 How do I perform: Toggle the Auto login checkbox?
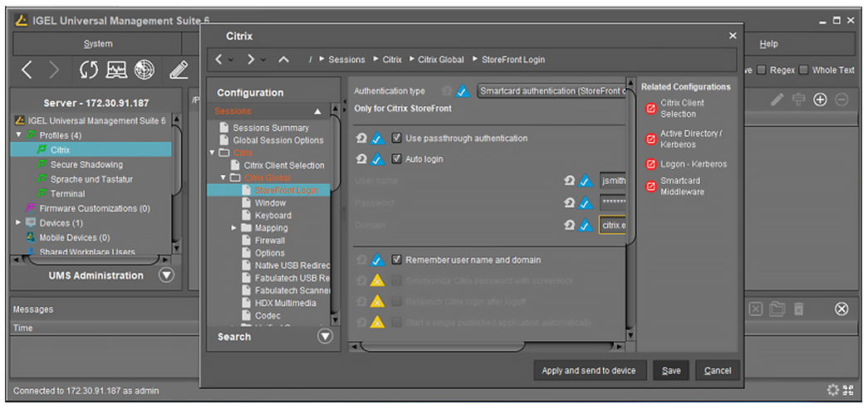coord(396,159)
